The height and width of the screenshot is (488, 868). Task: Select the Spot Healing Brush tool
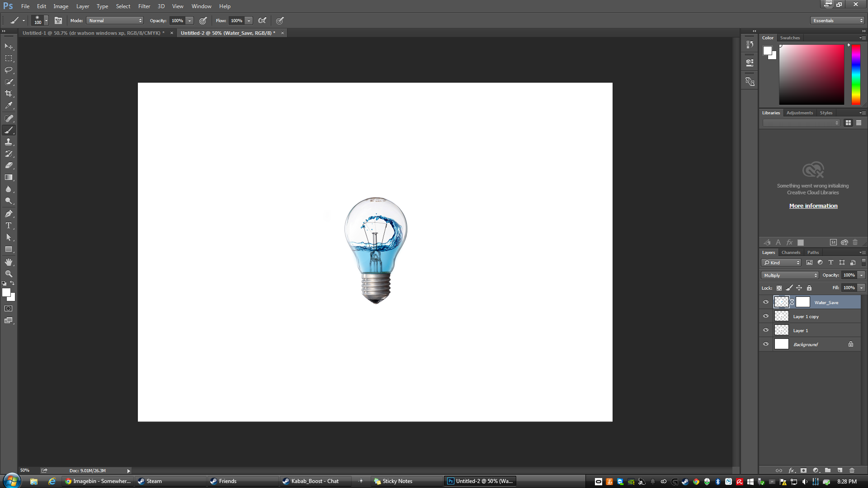[9, 118]
